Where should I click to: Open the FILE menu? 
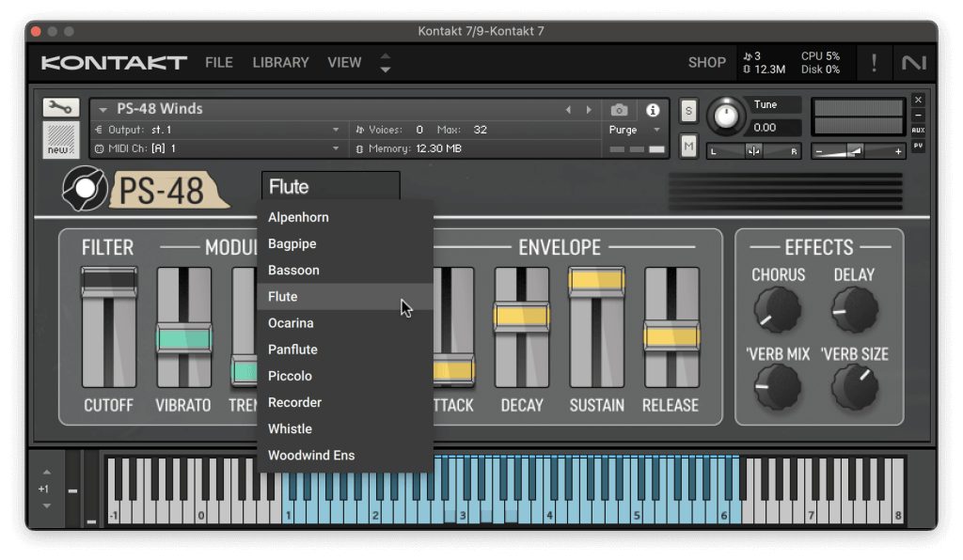point(218,62)
